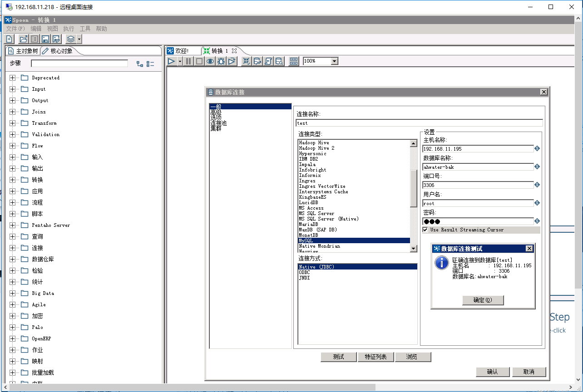Expand the Big Data folder

(x=12, y=293)
